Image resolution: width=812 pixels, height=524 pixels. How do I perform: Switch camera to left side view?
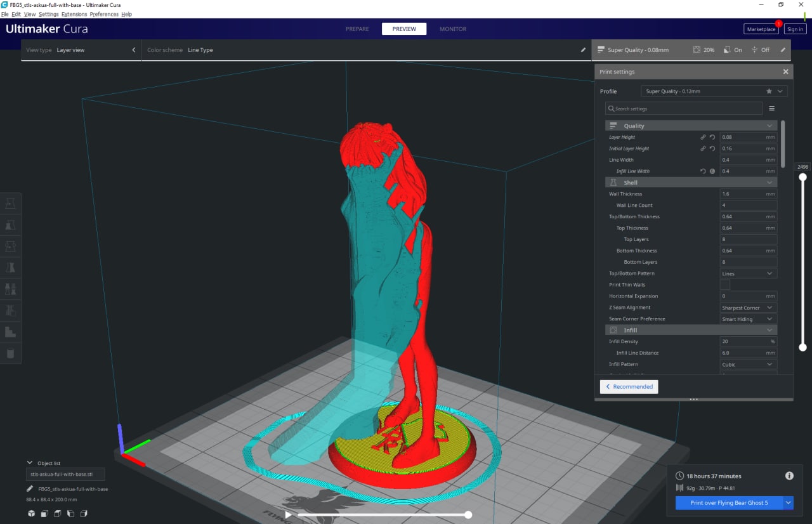pyautogui.click(x=70, y=513)
